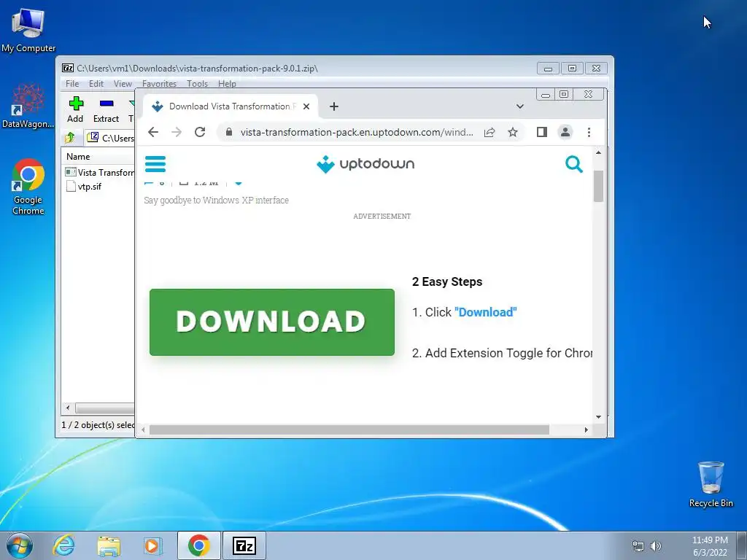Close the Download Vista Transformation tab
747x560 pixels.
[306, 106]
